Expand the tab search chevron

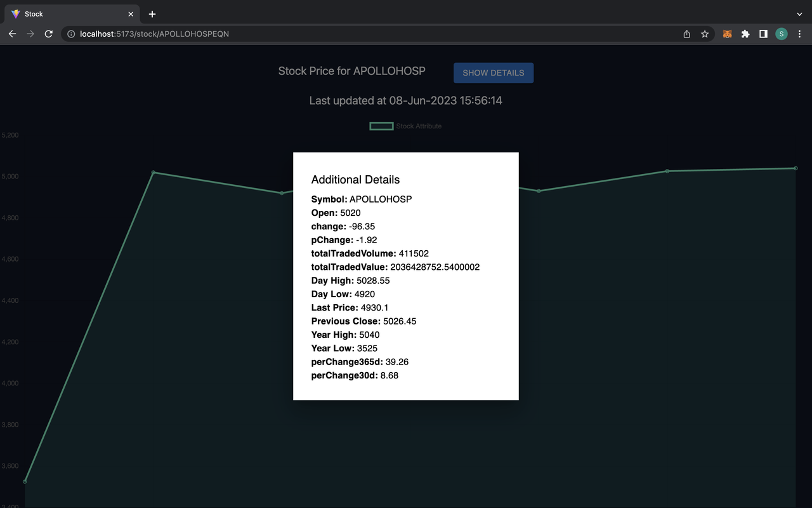[x=799, y=14]
